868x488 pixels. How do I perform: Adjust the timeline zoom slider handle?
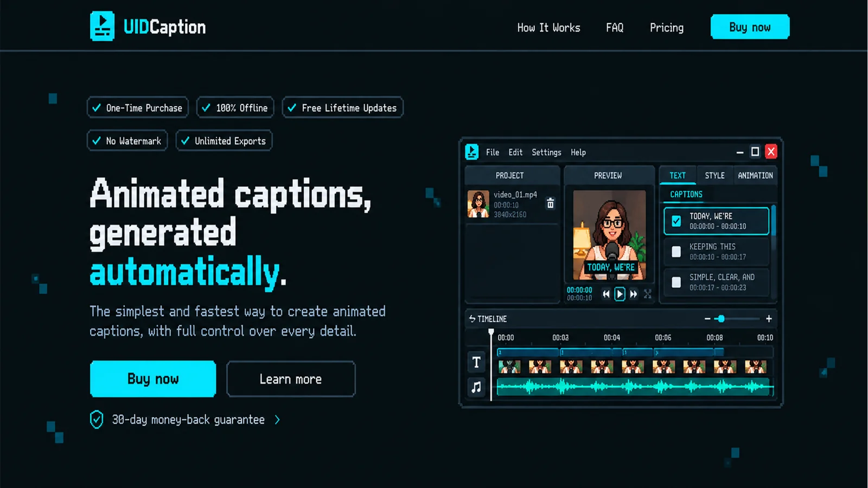pos(721,319)
